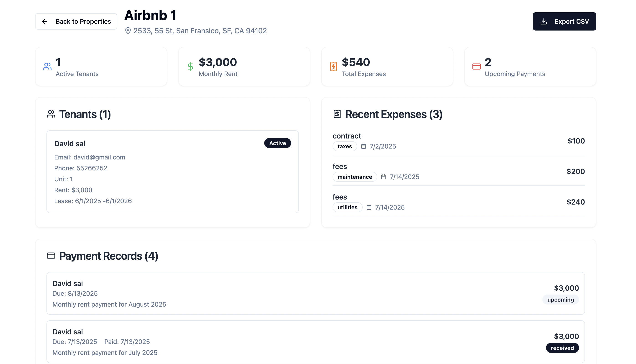Viewport: 636px width, 364px height.
Task: Open the David sai tenant card
Action: 172,172
